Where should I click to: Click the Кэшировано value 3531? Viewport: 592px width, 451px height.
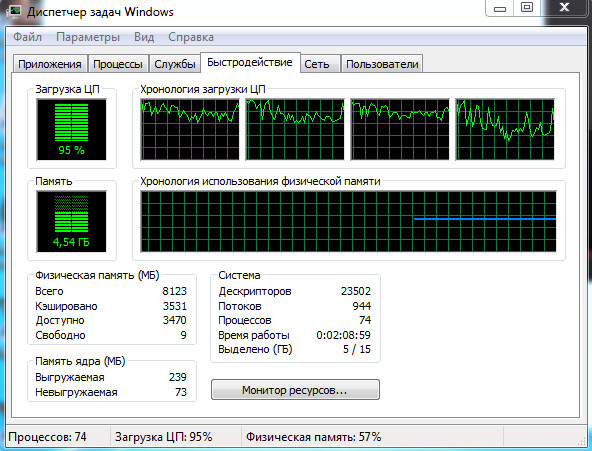[175, 306]
